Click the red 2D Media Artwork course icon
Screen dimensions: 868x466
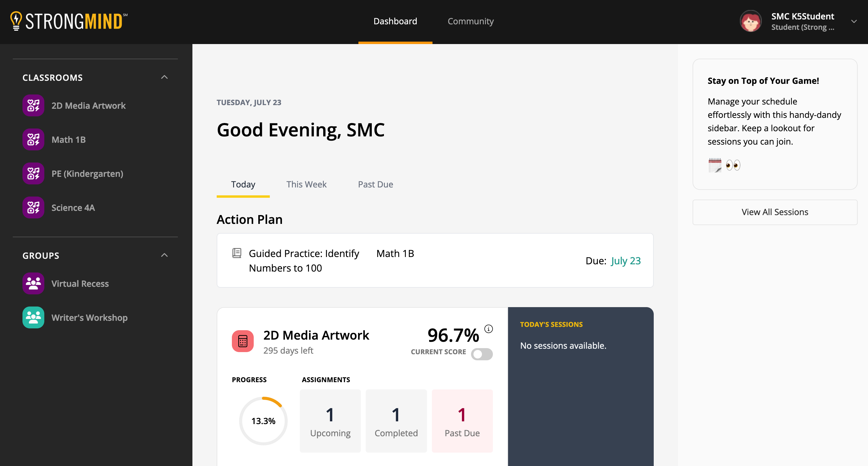pos(242,341)
